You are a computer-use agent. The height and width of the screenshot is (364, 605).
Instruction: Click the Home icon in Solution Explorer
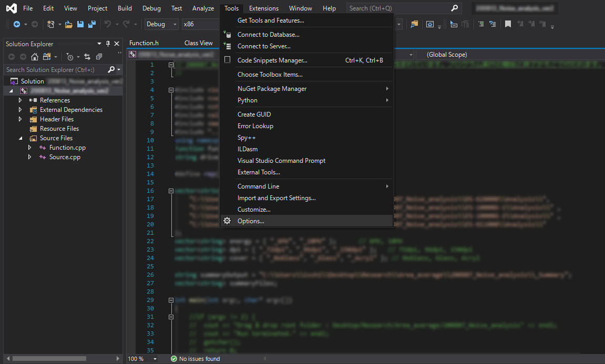click(35, 57)
